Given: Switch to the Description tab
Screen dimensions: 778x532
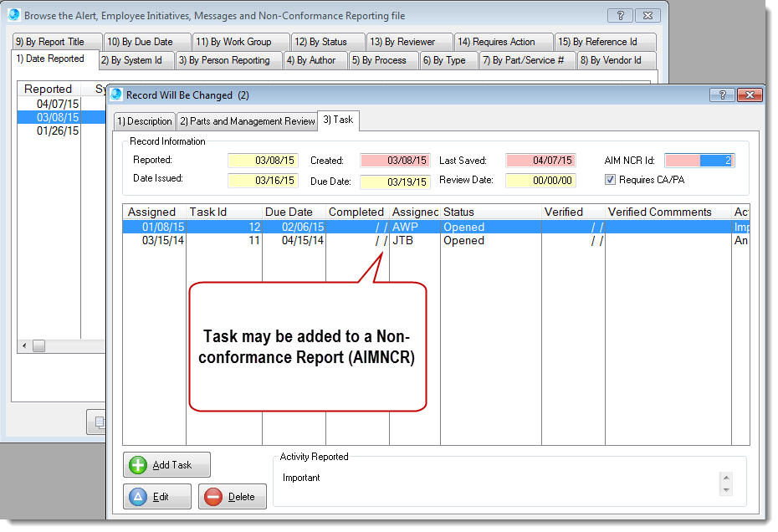Looking at the screenshot, I should pos(144,121).
